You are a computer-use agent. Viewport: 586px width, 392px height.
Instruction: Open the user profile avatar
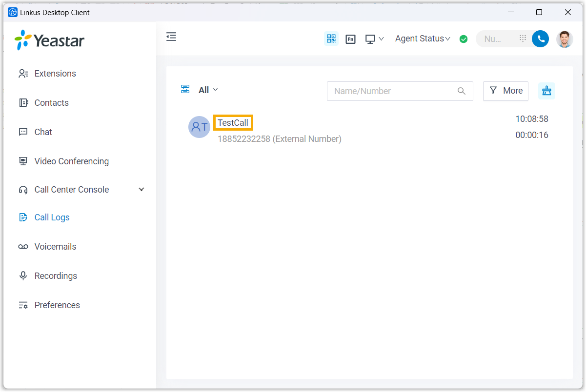(x=565, y=39)
